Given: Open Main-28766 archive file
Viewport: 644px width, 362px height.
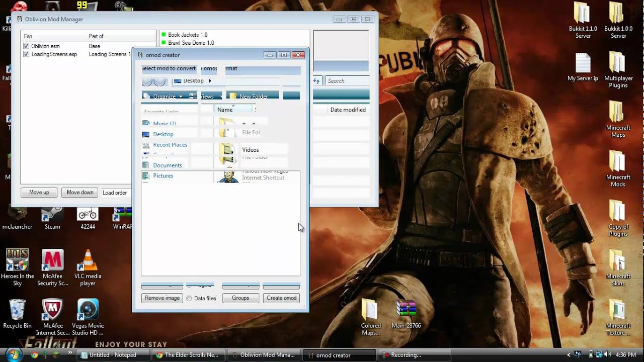Looking at the screenshot, I should click(406, 314).
